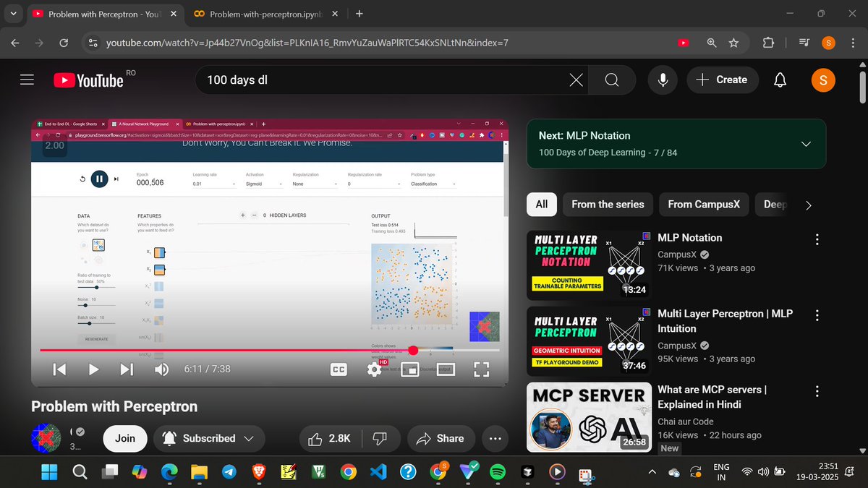Start voice search with microphone
Image resolution: width=868 pixels, height=488 pixels.
pyautogui.click(x=663, y=80)
